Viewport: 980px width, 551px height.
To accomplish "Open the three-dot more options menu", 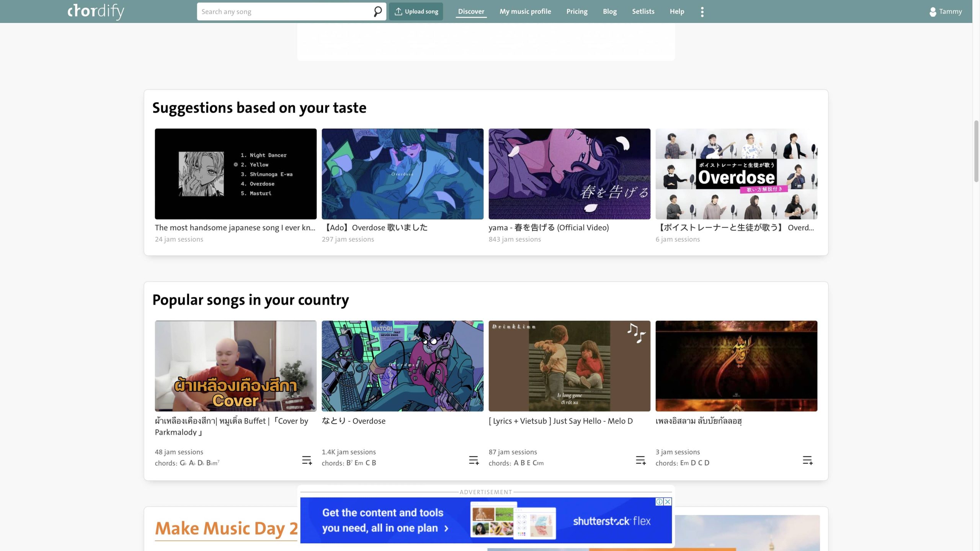I will click(702, 11).
